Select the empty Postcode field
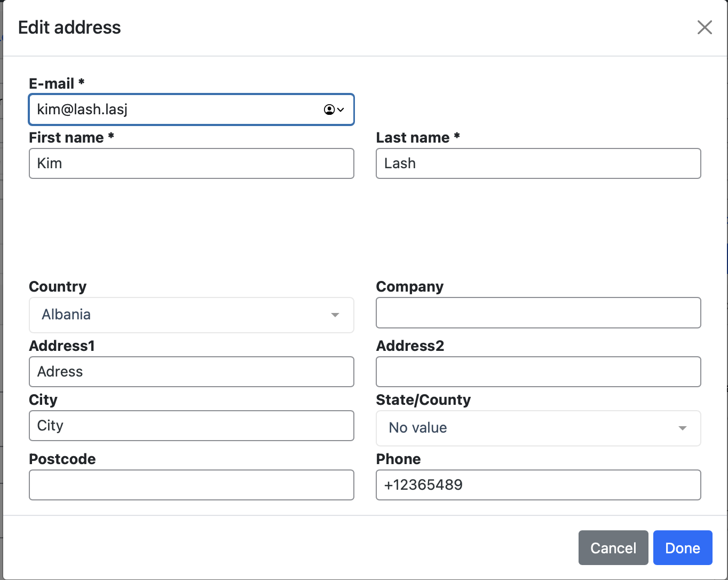728x580 pixels. tap(191, 485)
